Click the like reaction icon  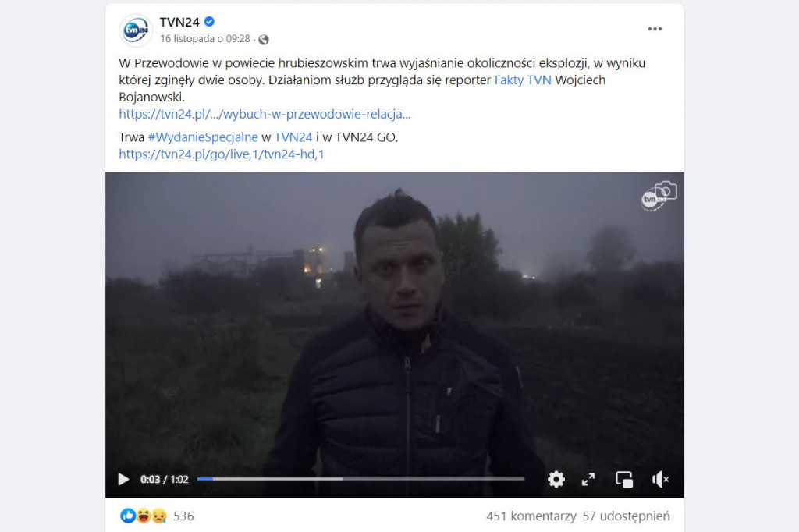128,516
